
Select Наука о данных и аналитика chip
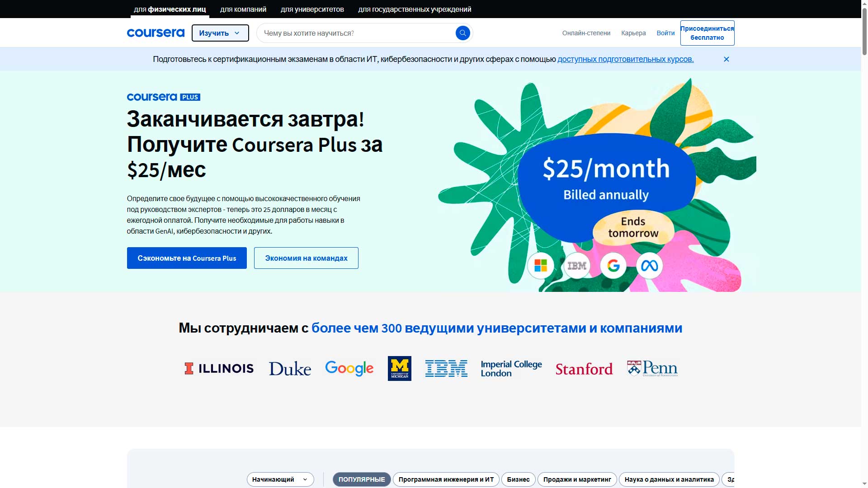point(669,479)
